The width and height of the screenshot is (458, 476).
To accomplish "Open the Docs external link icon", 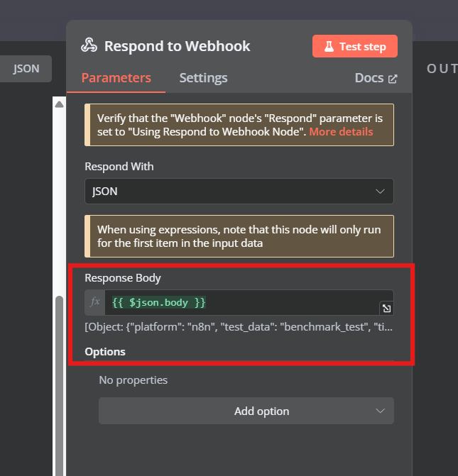I will (393, 79).
